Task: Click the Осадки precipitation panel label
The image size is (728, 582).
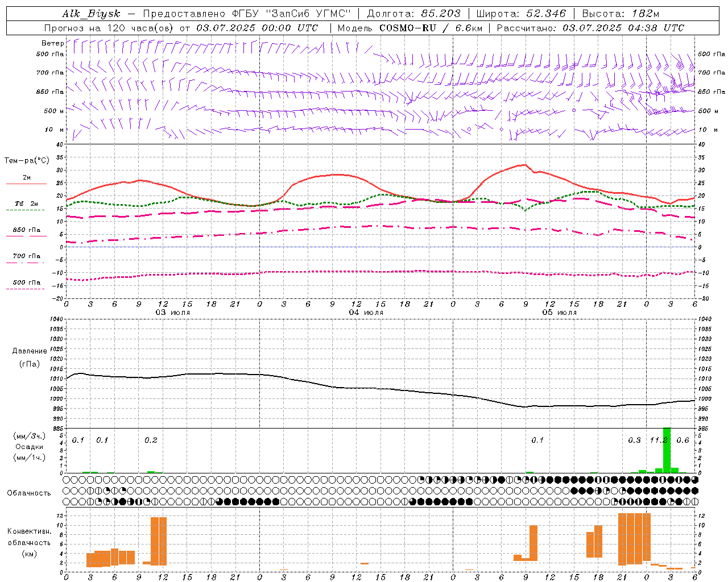Action: pos(28,447)
